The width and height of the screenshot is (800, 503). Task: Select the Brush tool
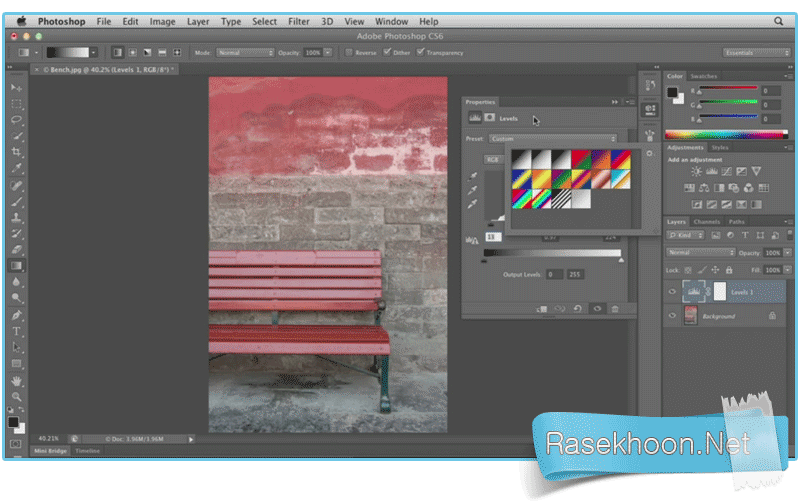coord(16,202)
